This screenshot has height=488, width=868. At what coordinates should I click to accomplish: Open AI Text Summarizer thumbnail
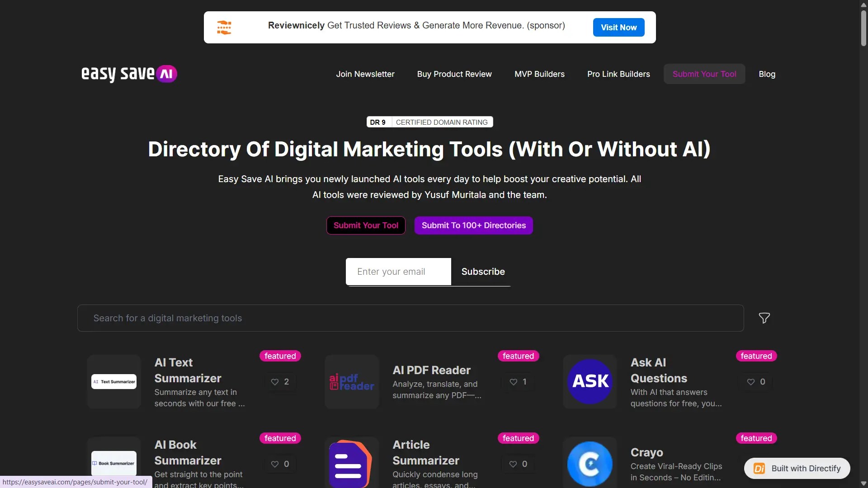114,382
